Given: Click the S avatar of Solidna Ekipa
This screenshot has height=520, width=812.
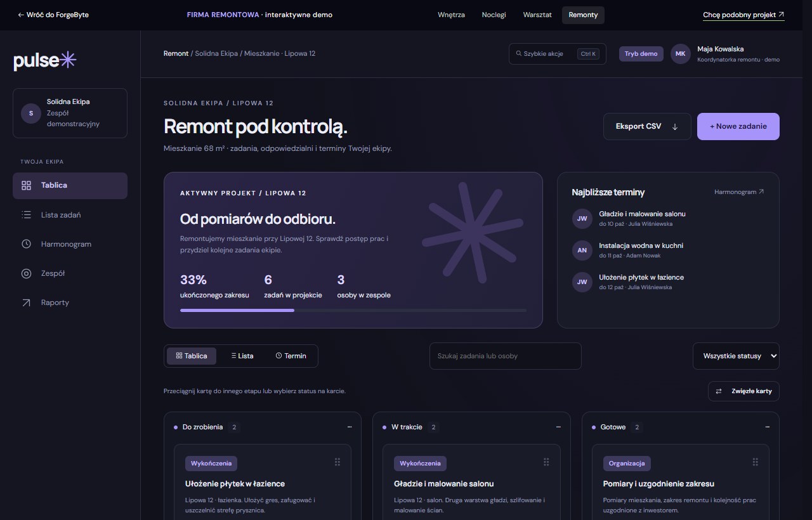Looking at the screenshot, I should pyautogui.click(x=31, y=113).
